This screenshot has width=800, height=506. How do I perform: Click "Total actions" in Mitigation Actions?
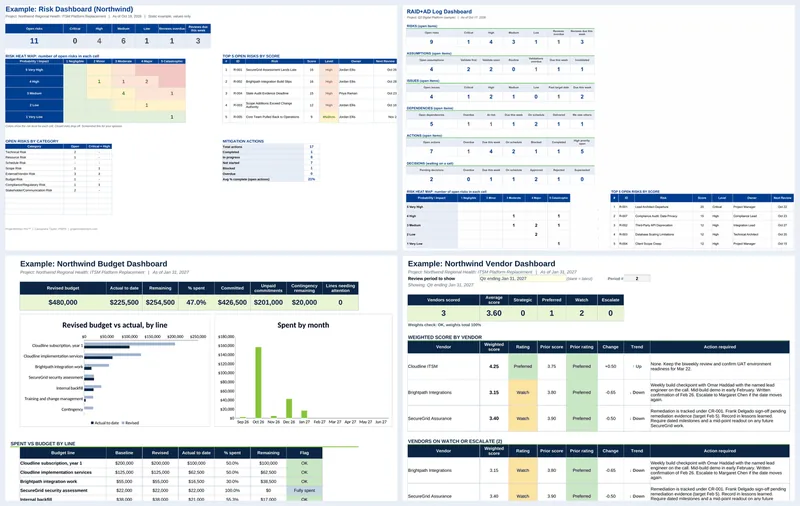tap(232, 147)
